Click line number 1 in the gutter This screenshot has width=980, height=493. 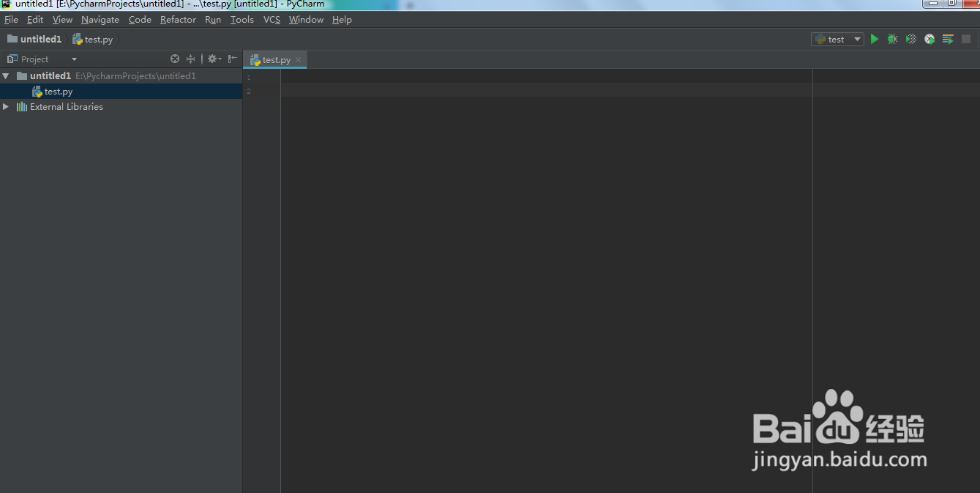pos(249,77)
